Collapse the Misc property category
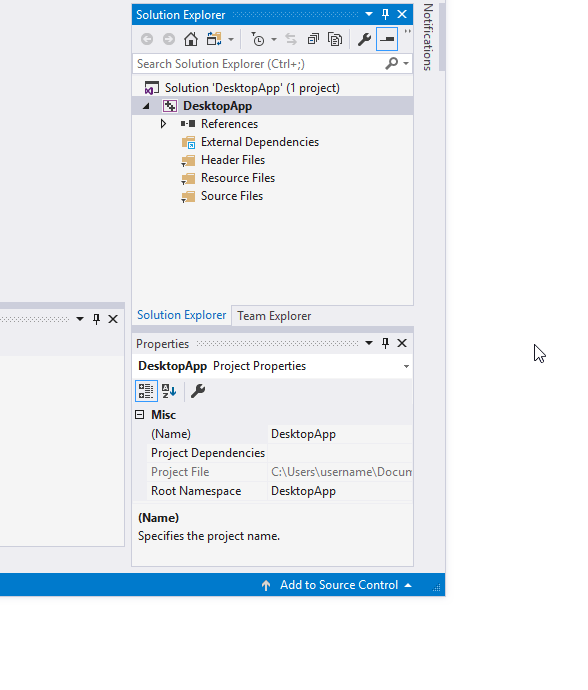The height and width of the screenshot is (690, 588). click(140, 415)
